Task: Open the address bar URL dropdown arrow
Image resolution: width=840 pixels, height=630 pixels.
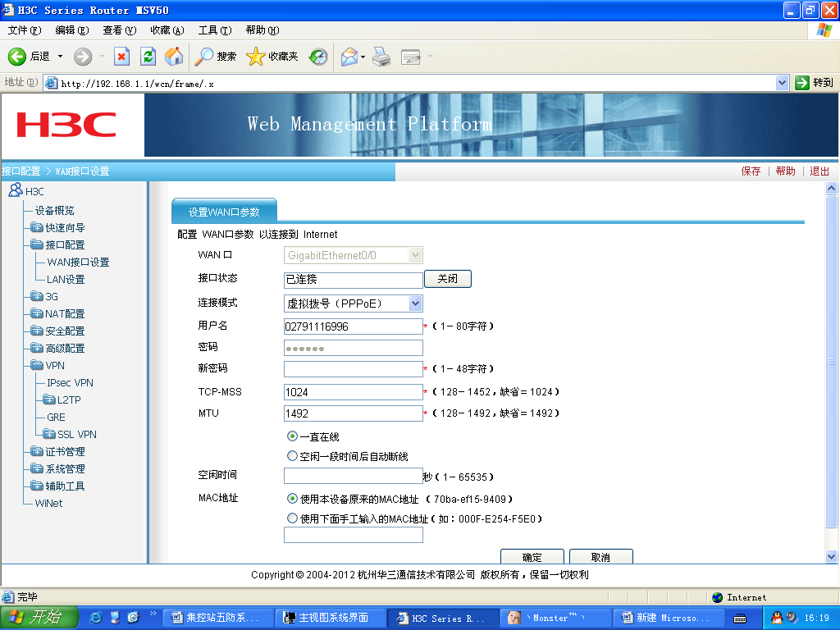Action: 782,83
